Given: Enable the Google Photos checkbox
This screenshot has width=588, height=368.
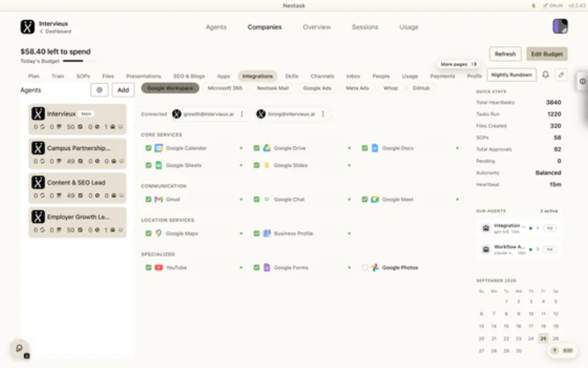Looking at the screenshot, I should point(365,268).
